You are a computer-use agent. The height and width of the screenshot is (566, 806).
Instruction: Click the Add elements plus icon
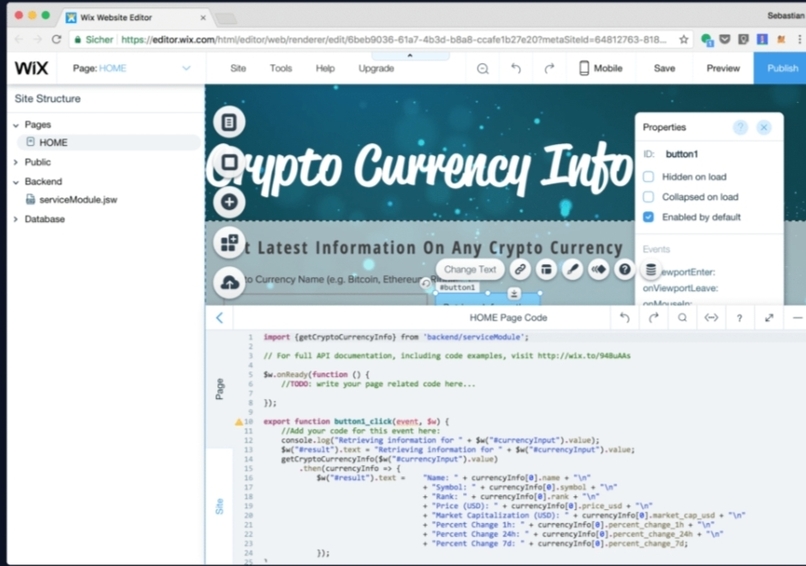[x=229, y=202]
